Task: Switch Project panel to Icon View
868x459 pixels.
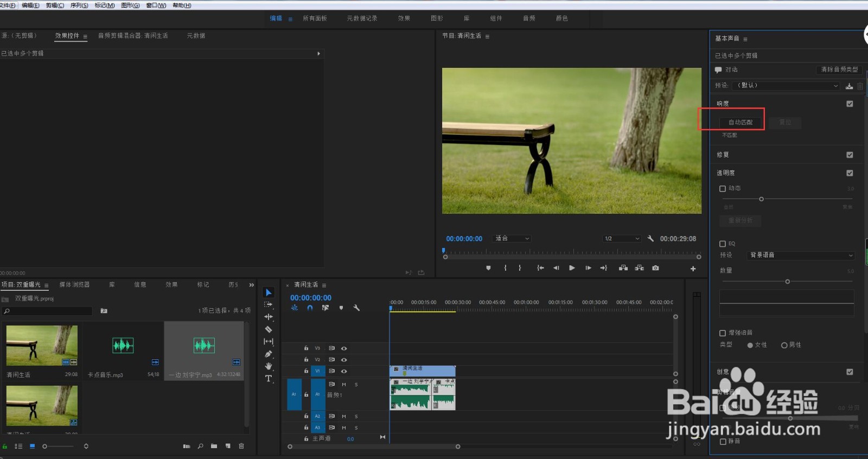Action: (x=32, y=446)
